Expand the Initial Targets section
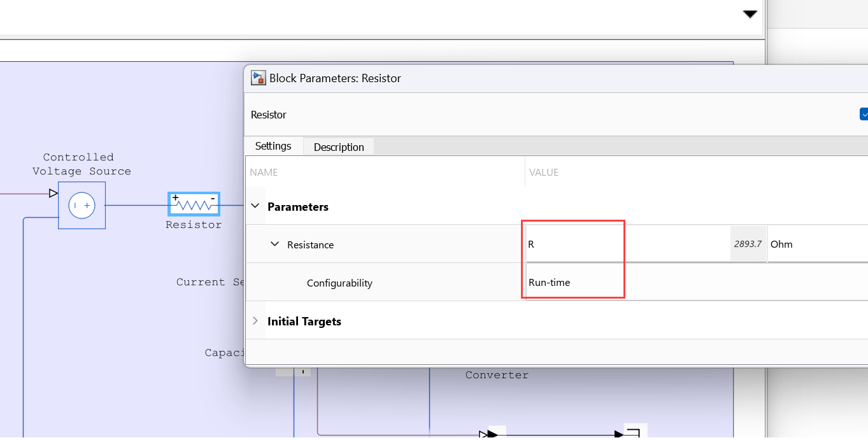This screenshot has width=868, height=440. [255, 321]
